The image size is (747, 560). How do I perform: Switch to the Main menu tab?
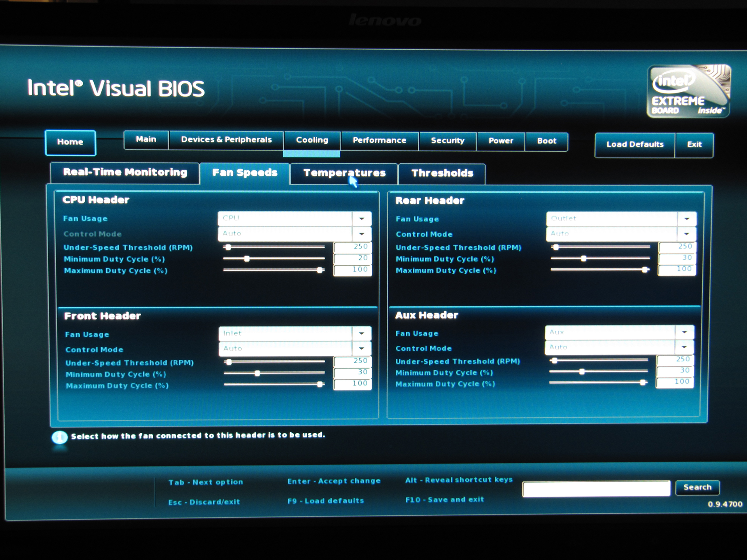pos(146,140)
